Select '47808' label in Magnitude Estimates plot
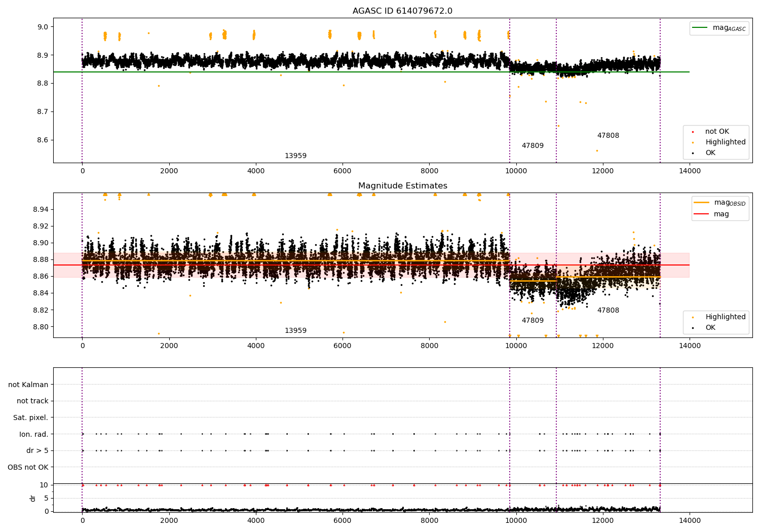 [608, 311]
